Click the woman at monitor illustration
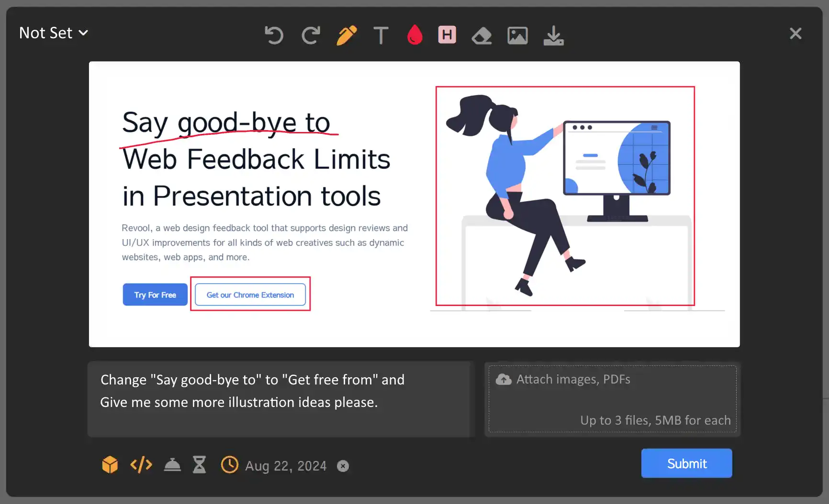 click(x=565, y=196)
